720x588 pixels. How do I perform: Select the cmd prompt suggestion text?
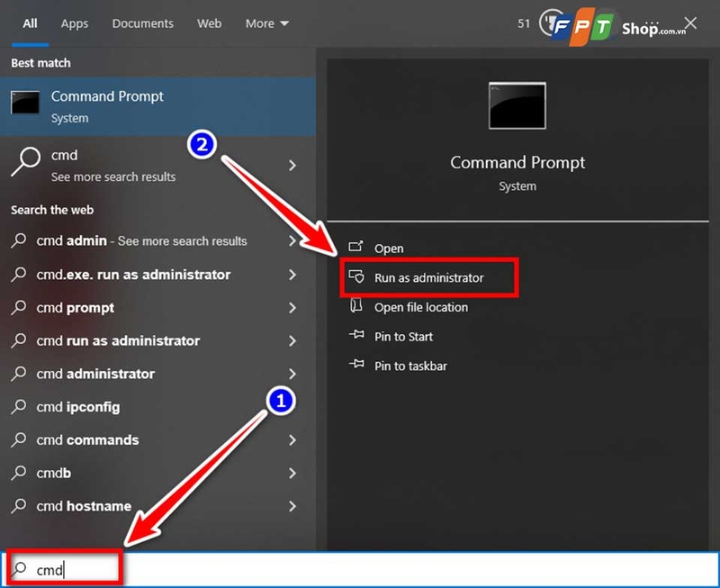tap(76, 308)
